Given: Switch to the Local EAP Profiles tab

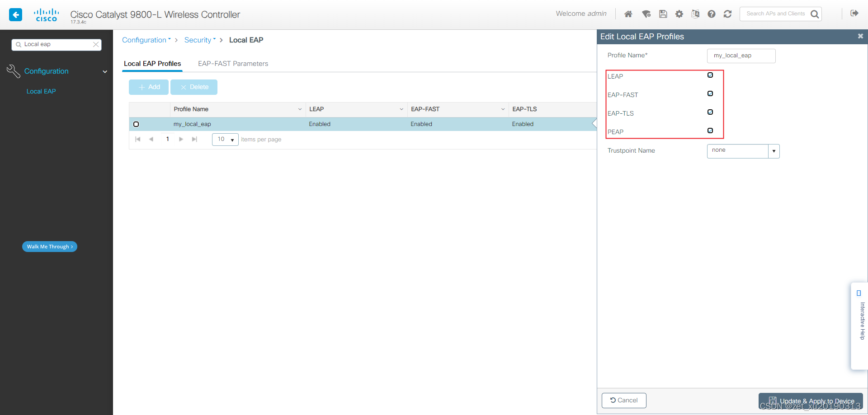Looking at the screenshot, I should 152,64.
